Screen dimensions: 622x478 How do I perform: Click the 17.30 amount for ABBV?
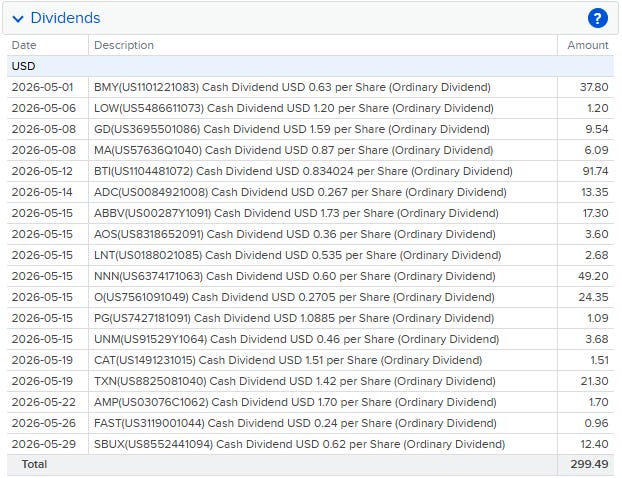[595, 213]
